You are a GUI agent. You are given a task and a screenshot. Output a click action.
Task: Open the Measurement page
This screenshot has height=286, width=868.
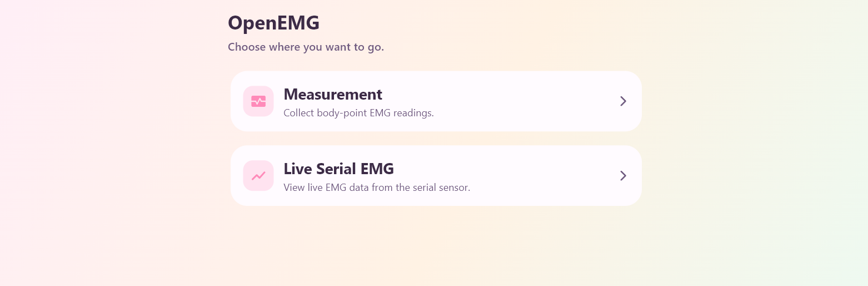pyautogui.click(x=436, y=101)
